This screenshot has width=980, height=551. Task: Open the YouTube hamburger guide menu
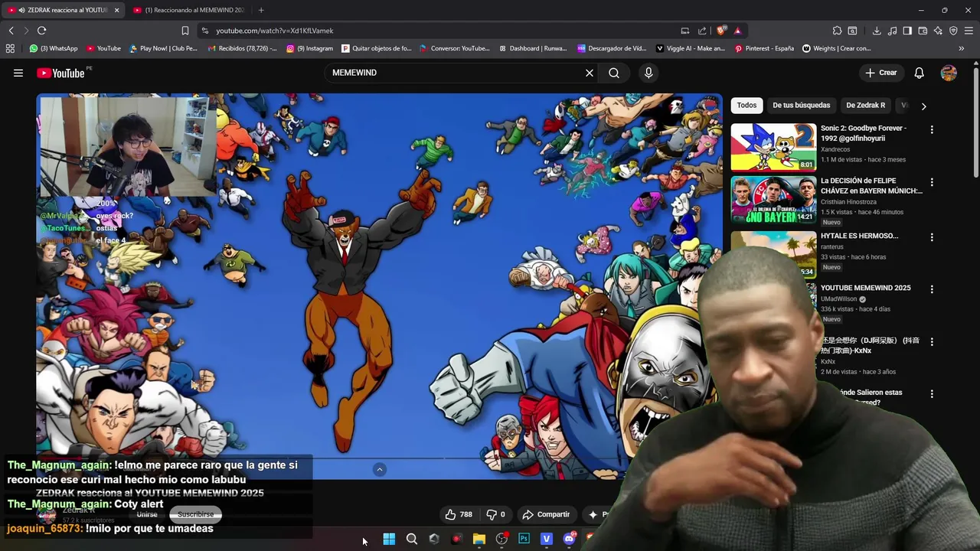pos(18,73)
